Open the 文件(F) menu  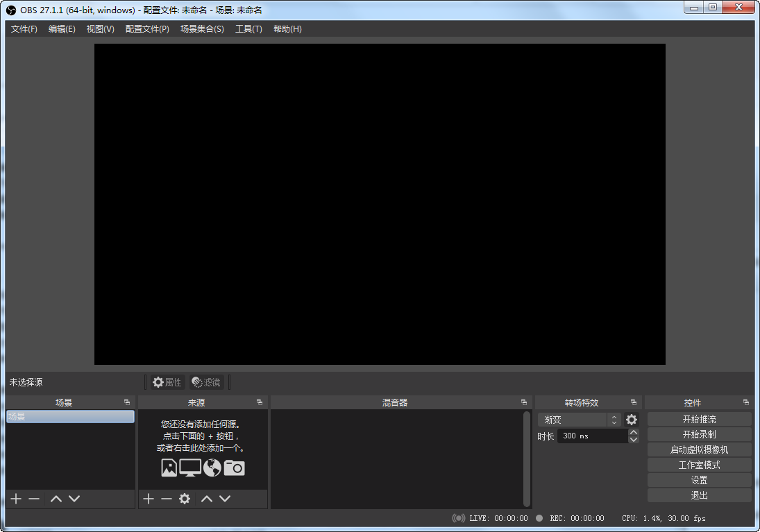click(24, 29)
